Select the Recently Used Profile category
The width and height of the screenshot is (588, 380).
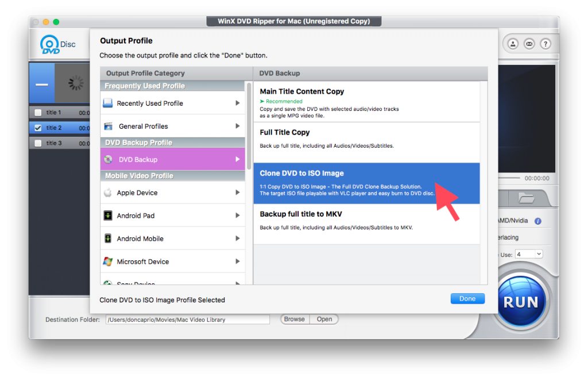point(172,103)
